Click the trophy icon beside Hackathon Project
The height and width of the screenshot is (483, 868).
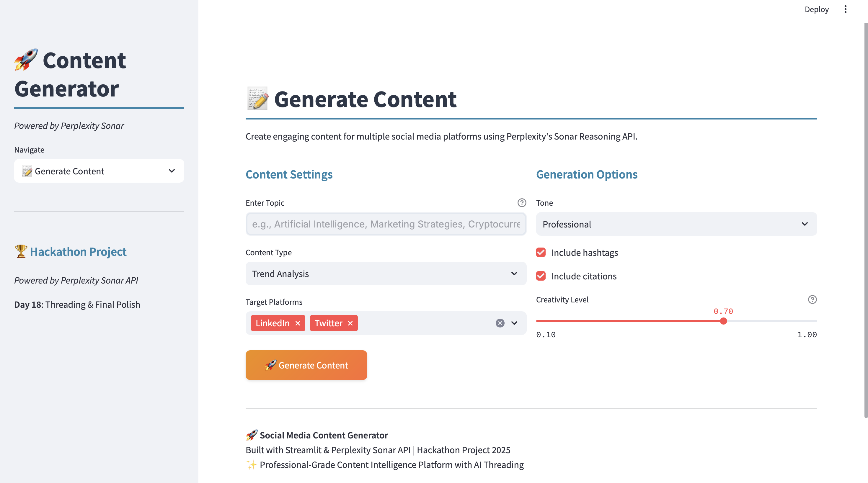point(21,251)
